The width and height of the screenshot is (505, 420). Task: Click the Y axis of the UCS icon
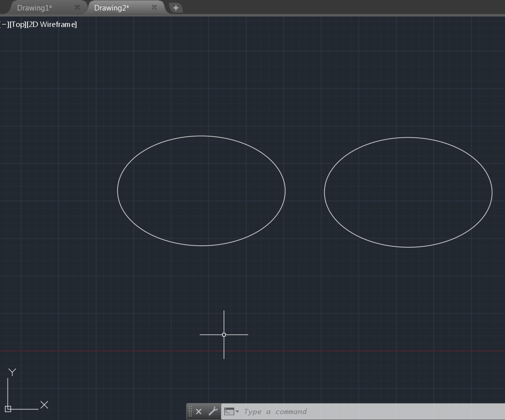click(x=12, y=372)
